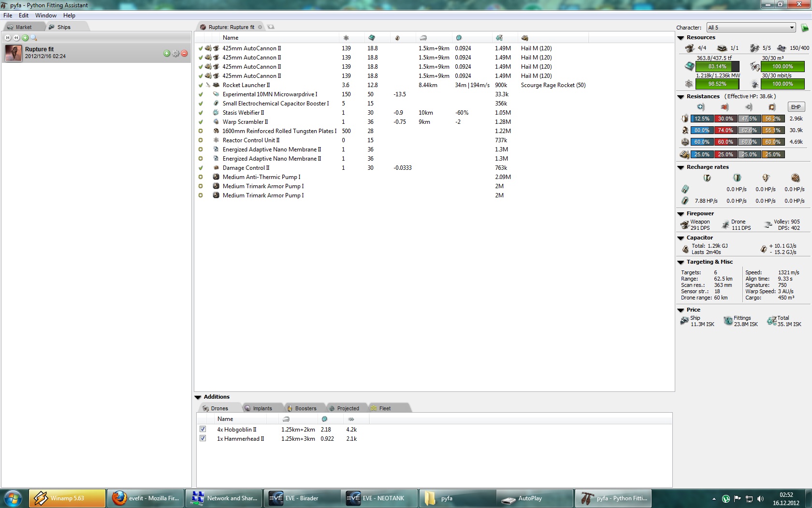Viewport: 812px width, 508px height.
Task: Collapse the Resources section
Action: 681,38
